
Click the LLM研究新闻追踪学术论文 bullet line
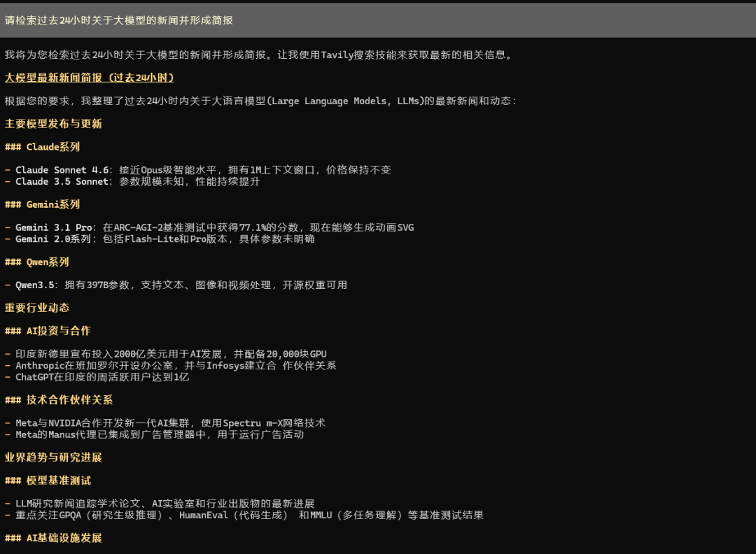160,504
